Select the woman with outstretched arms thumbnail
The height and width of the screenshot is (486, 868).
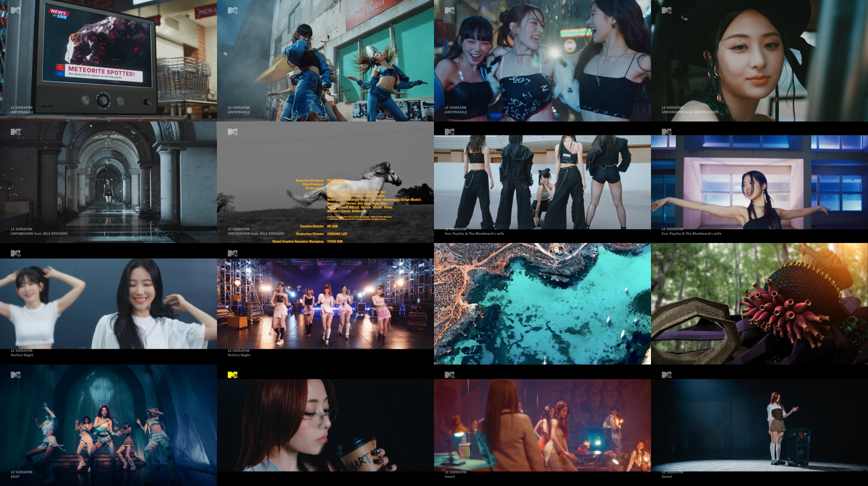(759, 182)
